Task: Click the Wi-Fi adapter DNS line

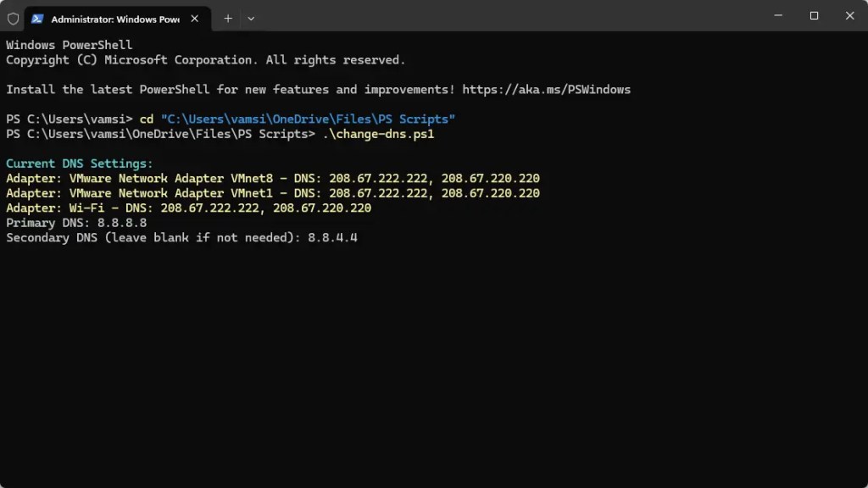Action: tap(189, 208)
